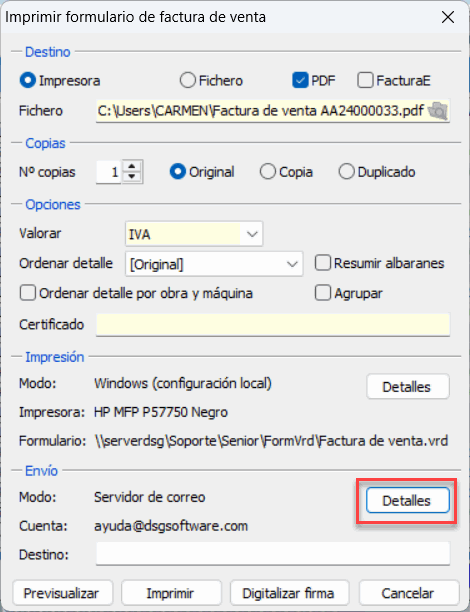Open the Valorar dropdown showing IVA
This screenshot has height=612, width=470.
click(x=194, y=234)
